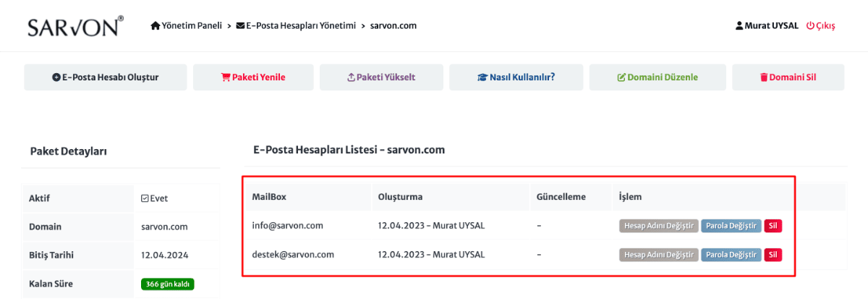
Task: Select the Murat UYSAL account name
Action: pos(771,26)
